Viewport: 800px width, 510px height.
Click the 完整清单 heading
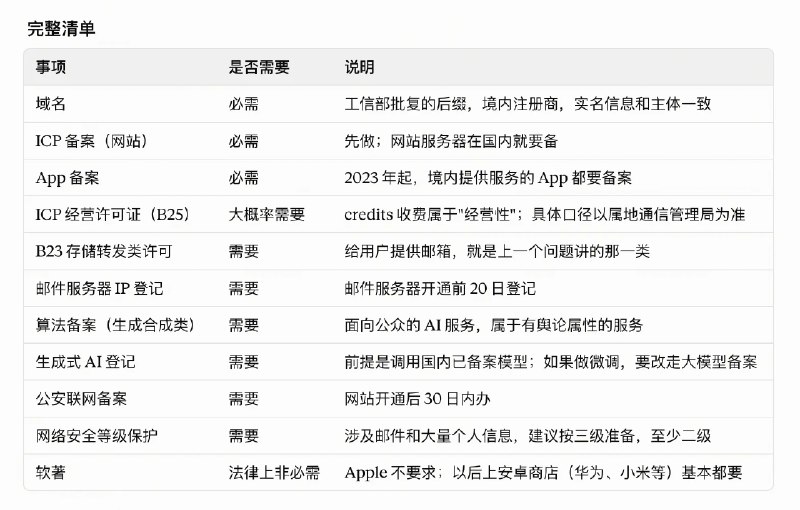pos(61,29)
